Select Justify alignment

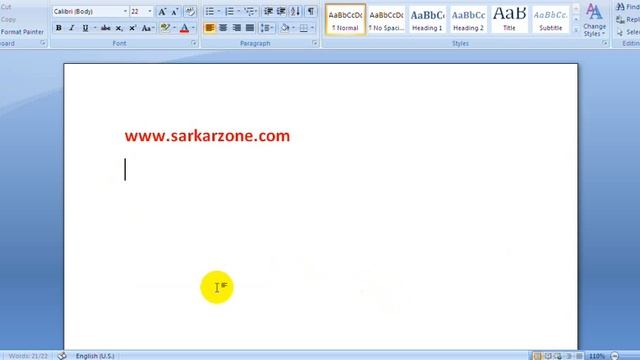point(250,28)
